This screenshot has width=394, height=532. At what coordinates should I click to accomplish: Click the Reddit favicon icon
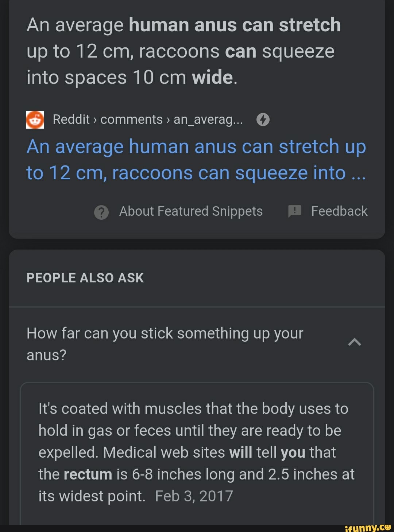35,120
